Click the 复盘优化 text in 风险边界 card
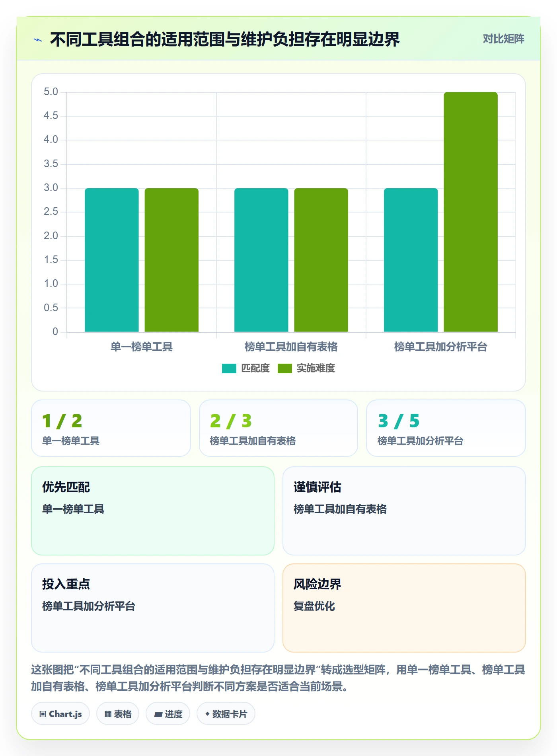557x756 pixels. [314, 606]
